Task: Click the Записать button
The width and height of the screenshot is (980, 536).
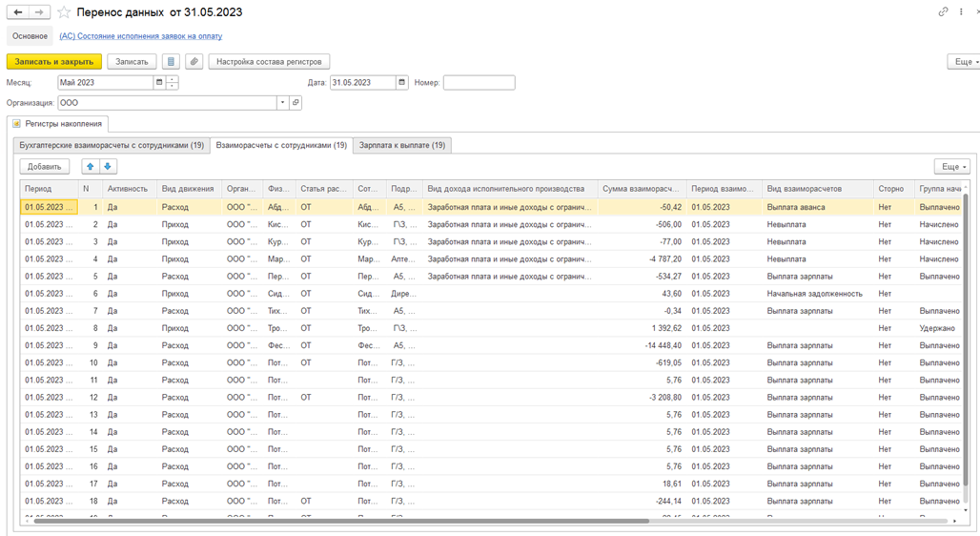Action: tap(132, 61)
